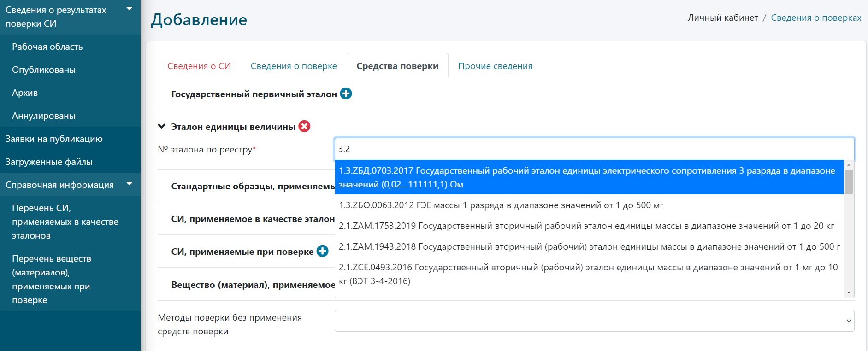
Task: Select the 2.1.ZAM.1753.2019 etalon option
Action: tap(586, 226)
